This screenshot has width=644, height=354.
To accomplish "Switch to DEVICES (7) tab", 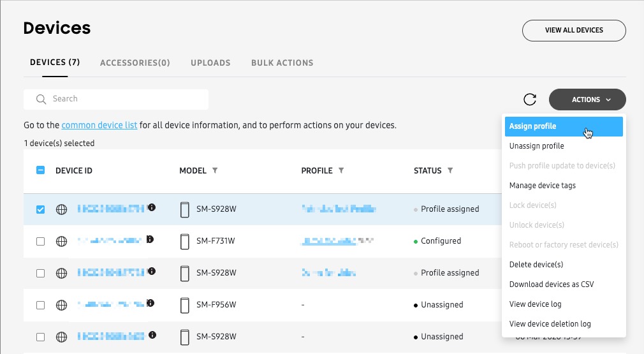I will [55, 63].
